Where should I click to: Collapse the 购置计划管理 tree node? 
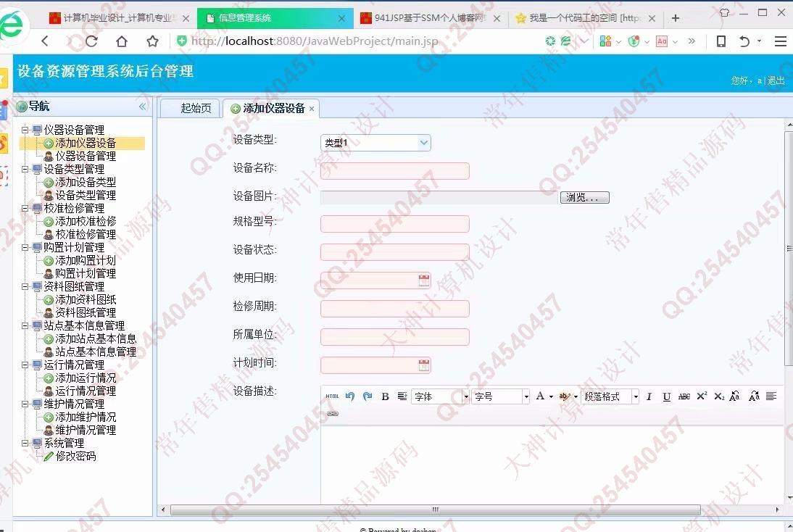[25, 247]
